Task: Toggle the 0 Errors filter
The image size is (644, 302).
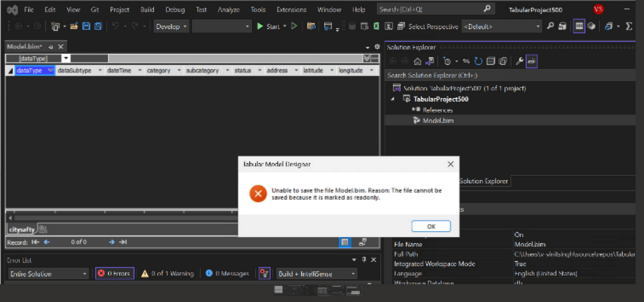Action: (114, 274)
